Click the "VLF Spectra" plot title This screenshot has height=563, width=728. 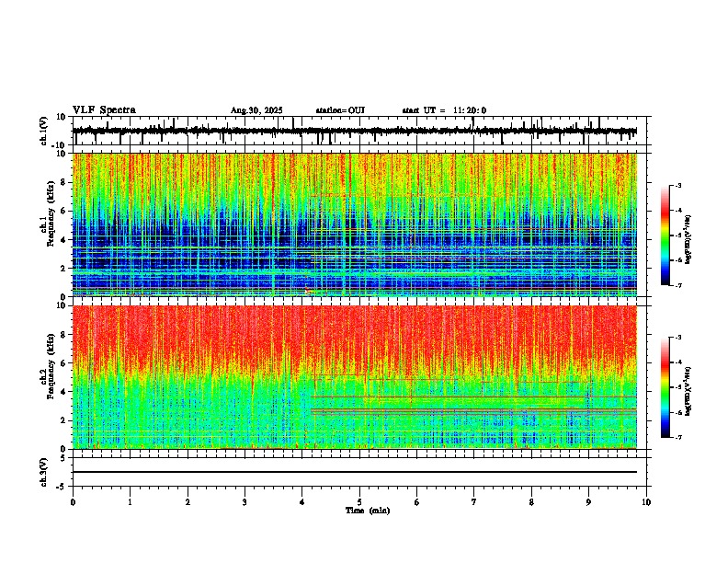click(104, 110)
